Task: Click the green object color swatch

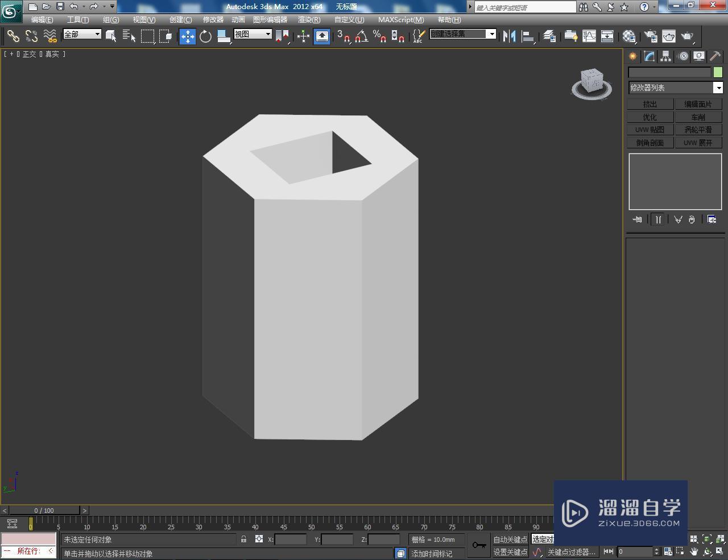Action: coord(718,72)
